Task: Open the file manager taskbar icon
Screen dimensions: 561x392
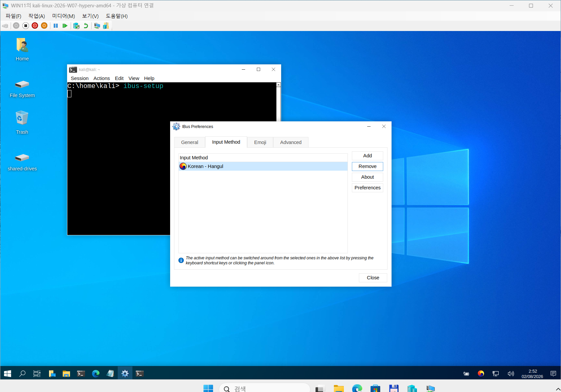Action: click(x=66, y=374)
